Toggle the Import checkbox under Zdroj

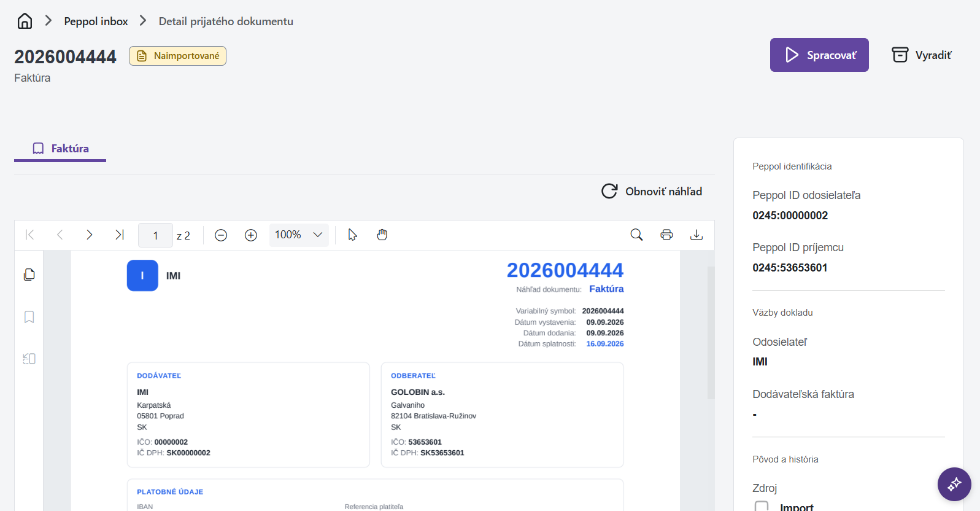(762, 507)
